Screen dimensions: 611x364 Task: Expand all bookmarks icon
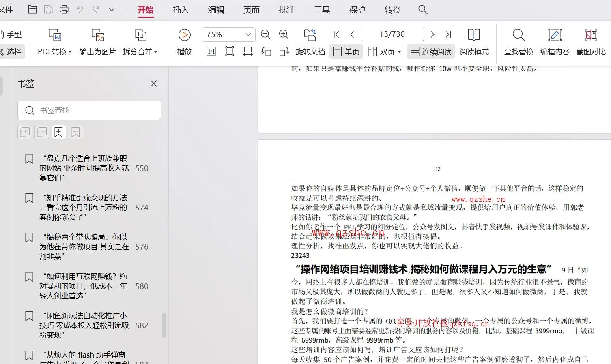click(25, 132)
